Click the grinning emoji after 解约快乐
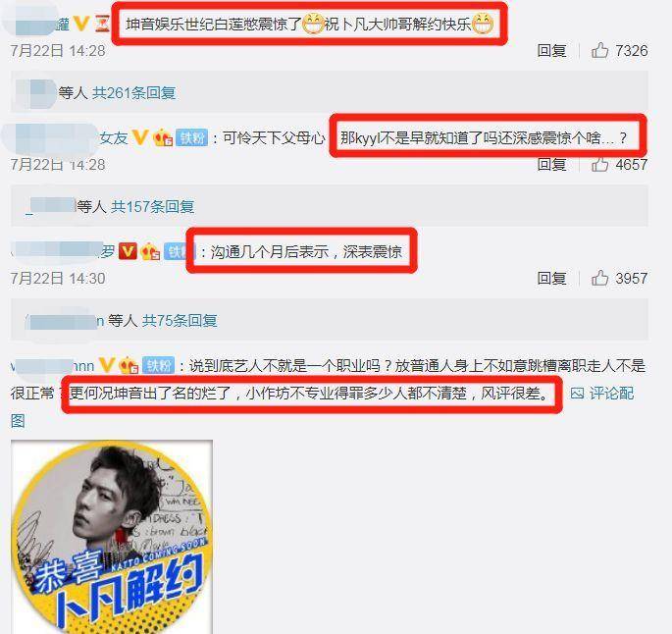672x634 pixels. pyautogui.click(x=483, y=24)
